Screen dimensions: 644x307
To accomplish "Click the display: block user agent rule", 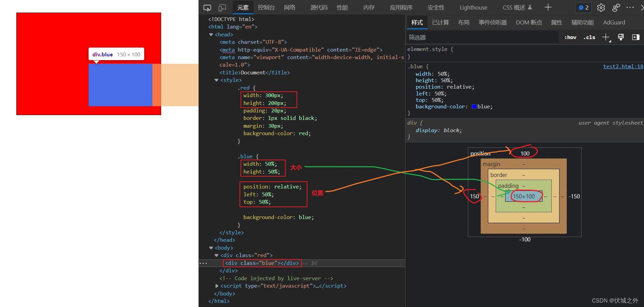I will pos(439,130).
